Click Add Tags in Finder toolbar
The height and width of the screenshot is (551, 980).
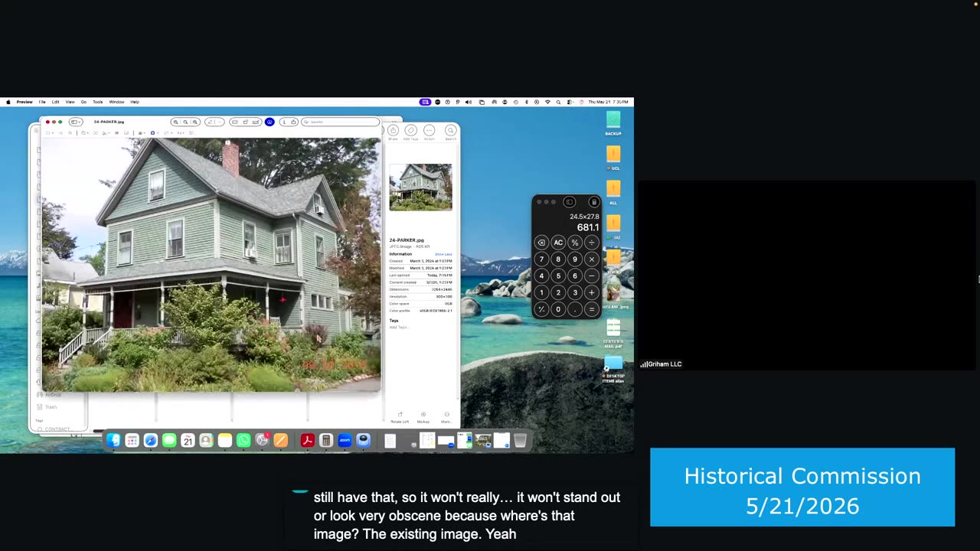(410, 131)
